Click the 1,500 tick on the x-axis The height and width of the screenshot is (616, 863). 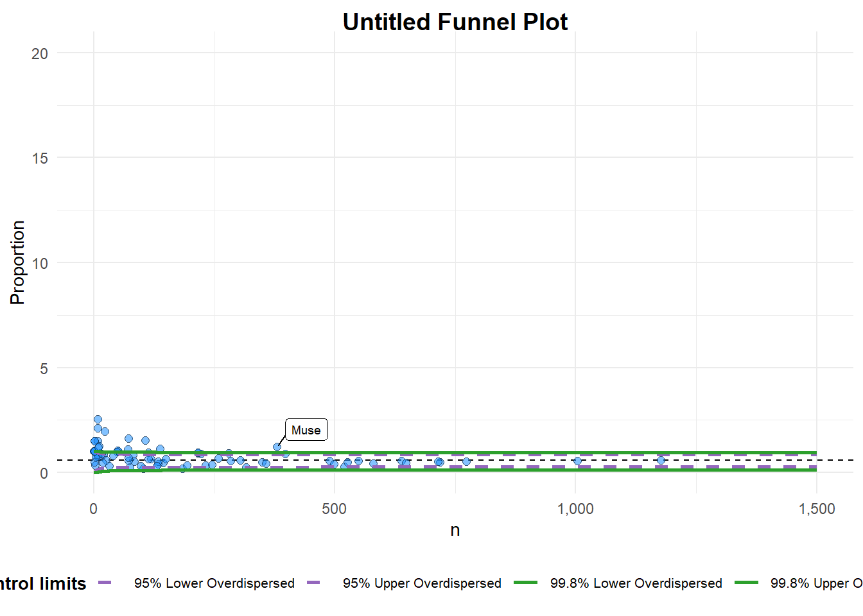817,509
